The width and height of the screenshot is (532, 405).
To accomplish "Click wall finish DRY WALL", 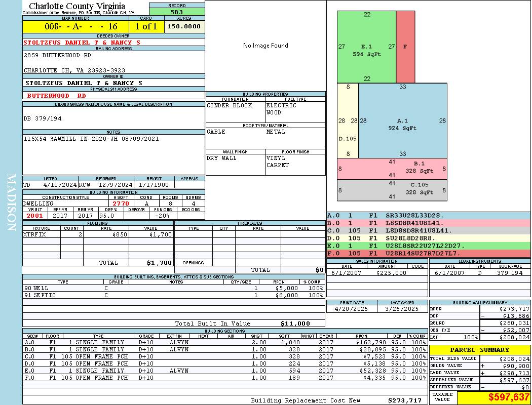I will pyautogui.click(x=221, y=158).
